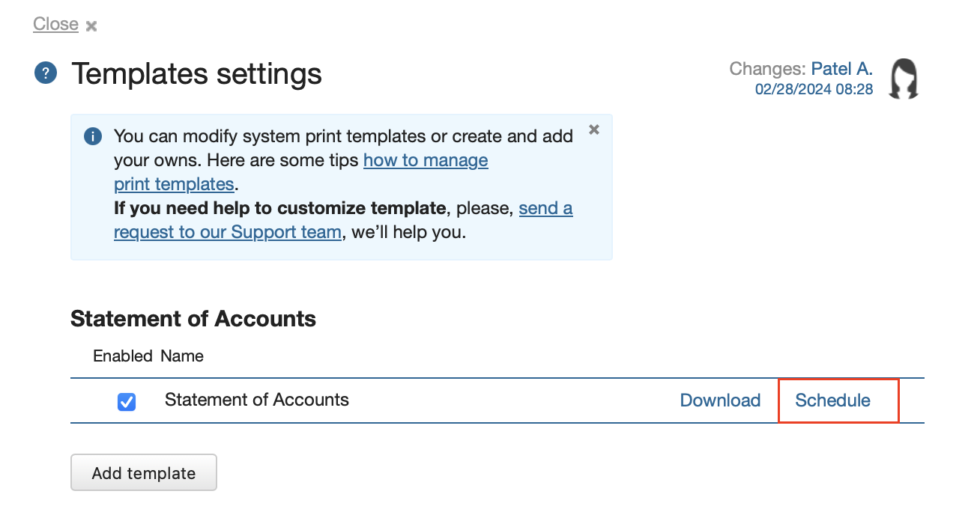Click the x icon beside Close
The height and width of the screenshot is (512, 980).
pos(91,26)
